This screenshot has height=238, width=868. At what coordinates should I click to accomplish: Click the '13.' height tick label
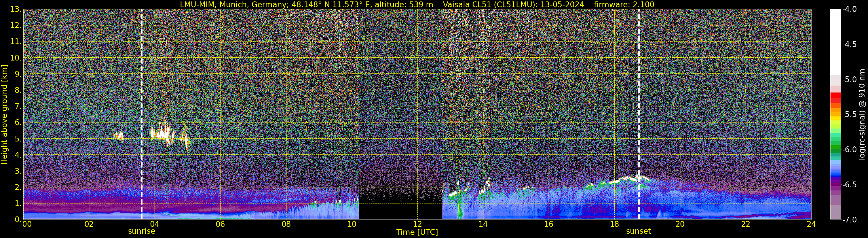tap(16, 9)
